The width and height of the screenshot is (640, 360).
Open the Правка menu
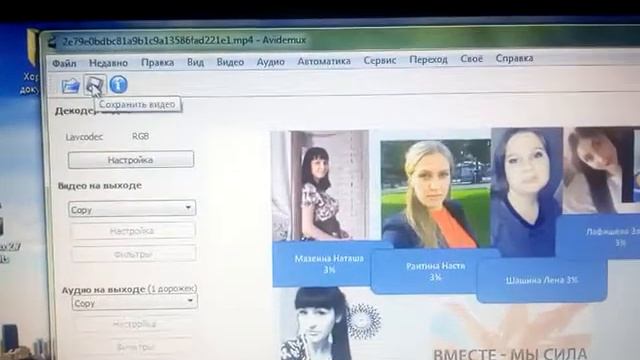click(x=158, y=62)
